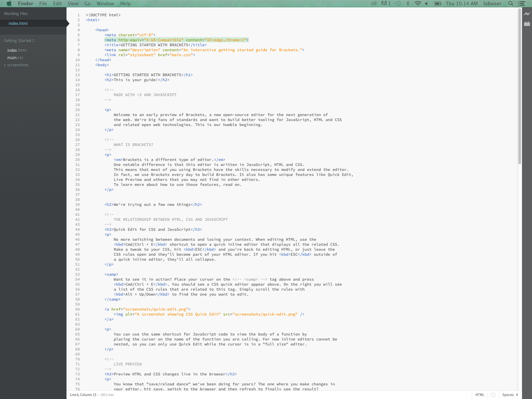Toggle the Spaces indentation label
532x399 pixels.
(x=508, y=395)
